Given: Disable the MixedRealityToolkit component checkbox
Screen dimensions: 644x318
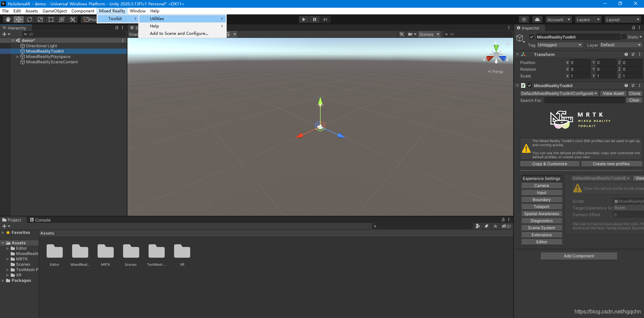Looking at the screenshot, I should pos(530,85).
